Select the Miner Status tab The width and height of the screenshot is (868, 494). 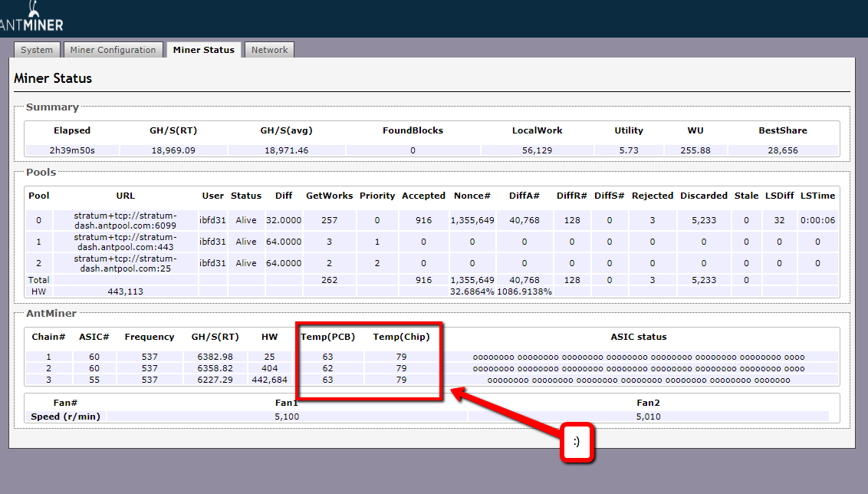[203, 50]
